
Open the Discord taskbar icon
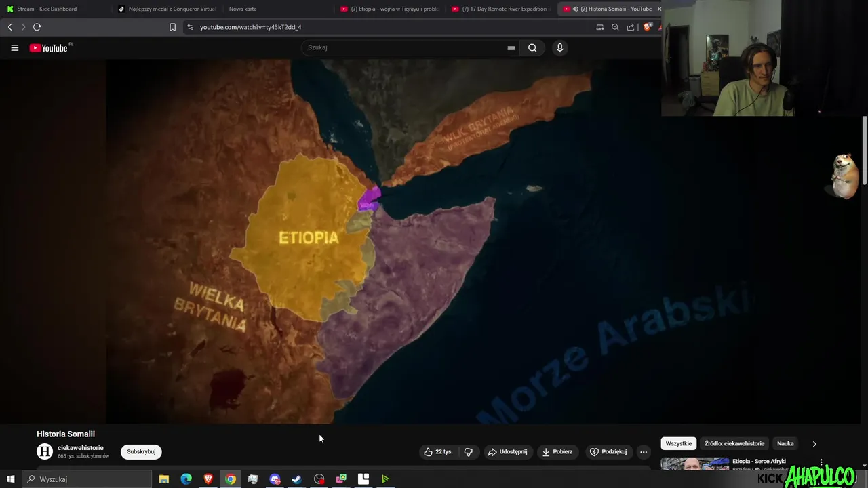275,479
